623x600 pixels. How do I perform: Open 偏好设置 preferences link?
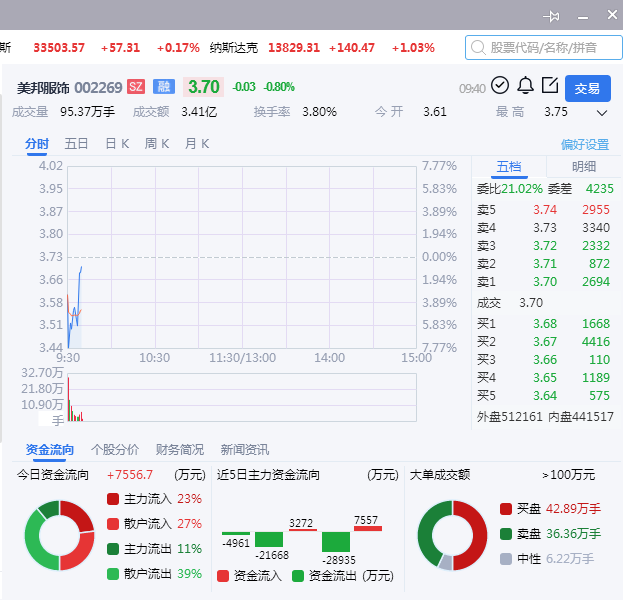click(x=585, y=145)
